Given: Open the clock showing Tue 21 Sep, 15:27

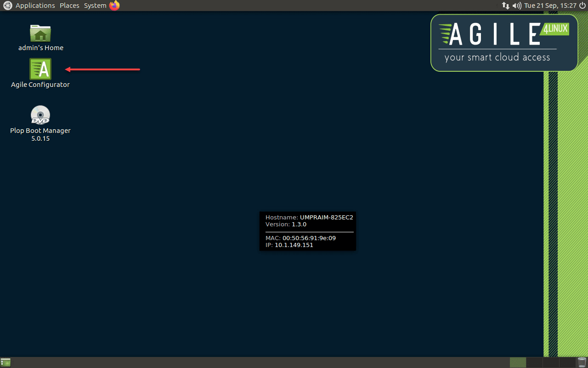Looking at the screenshot, I should (549, 6).
